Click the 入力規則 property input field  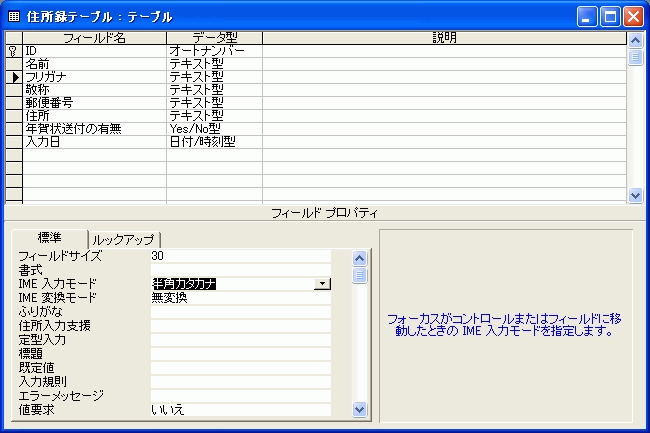(x=241, y=382)
